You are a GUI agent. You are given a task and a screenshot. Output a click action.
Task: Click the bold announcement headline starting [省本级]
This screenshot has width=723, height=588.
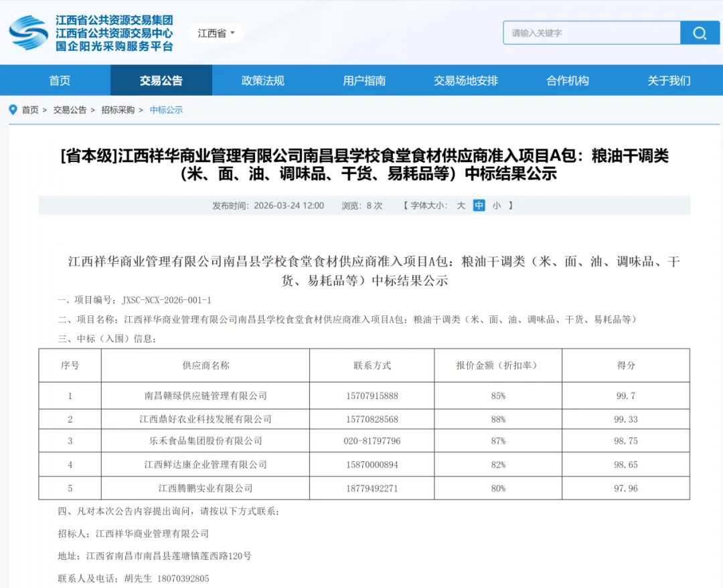tap(364, 165)
